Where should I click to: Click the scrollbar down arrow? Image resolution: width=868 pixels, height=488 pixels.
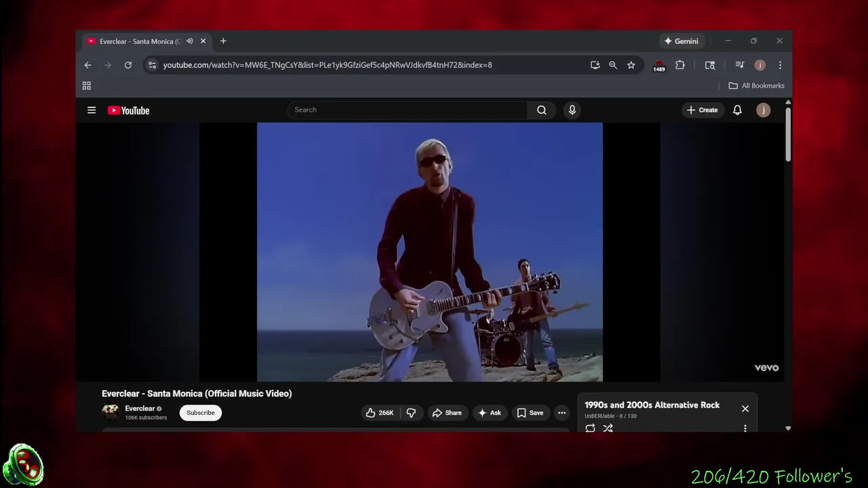tap(788, 428)
